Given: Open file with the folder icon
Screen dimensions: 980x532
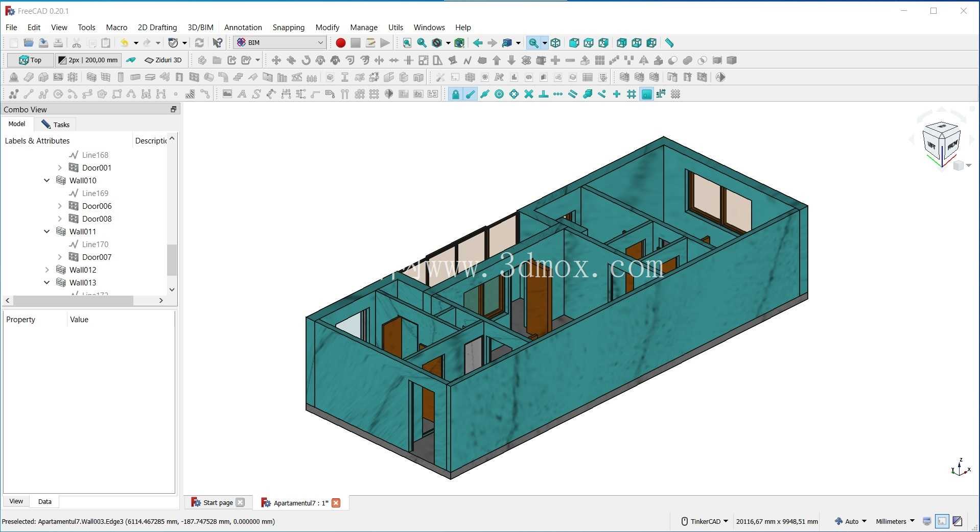Looking at the screenshot, I should 29,43.
